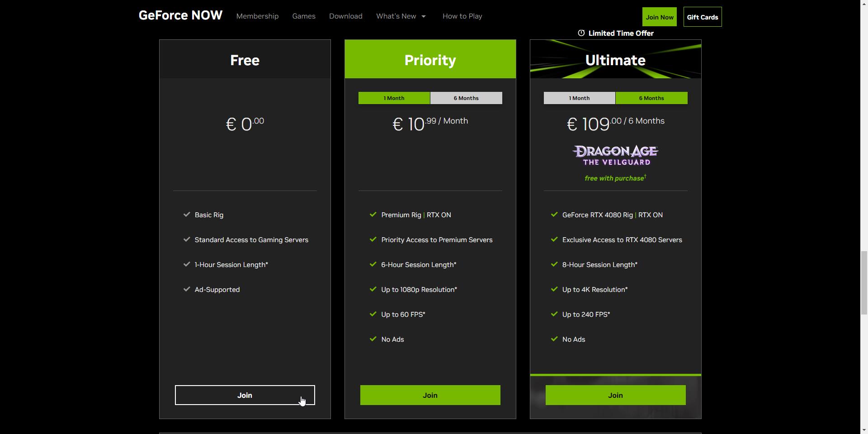This screenshot has width=868, height=434.
Task: Click the checkmark beside No Ads in Priority
Action: point(373,339)
